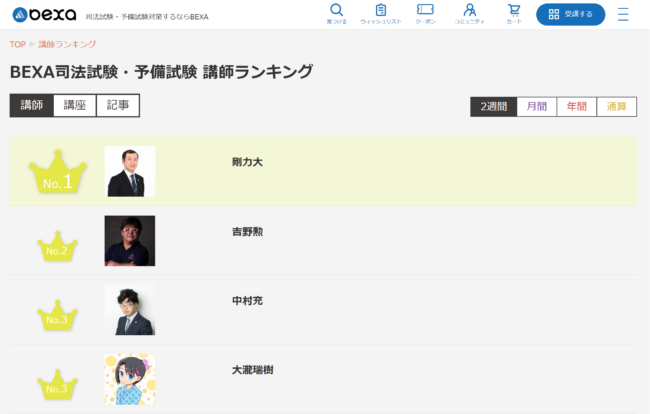Open the search (見つける) icon
650x414 pixels.
pos(336,10)
